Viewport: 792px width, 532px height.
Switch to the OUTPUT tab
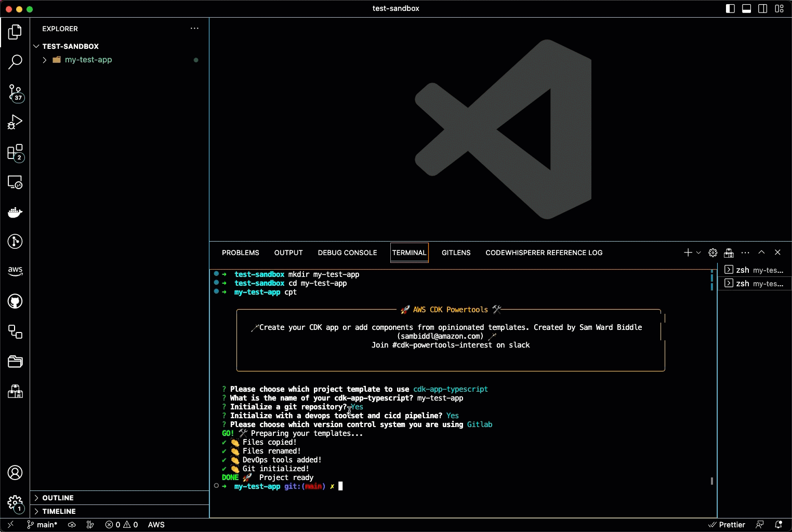coord(288,252)
